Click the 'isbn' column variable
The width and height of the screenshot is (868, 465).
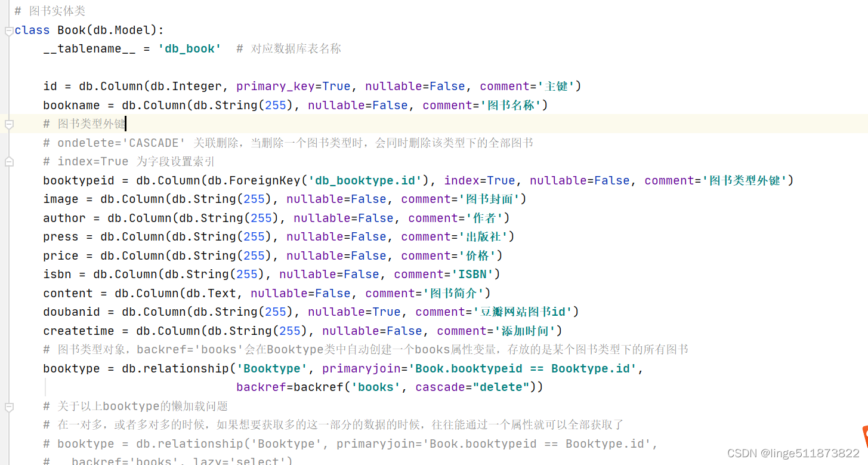pyautogui.click(x=57, y=275)
